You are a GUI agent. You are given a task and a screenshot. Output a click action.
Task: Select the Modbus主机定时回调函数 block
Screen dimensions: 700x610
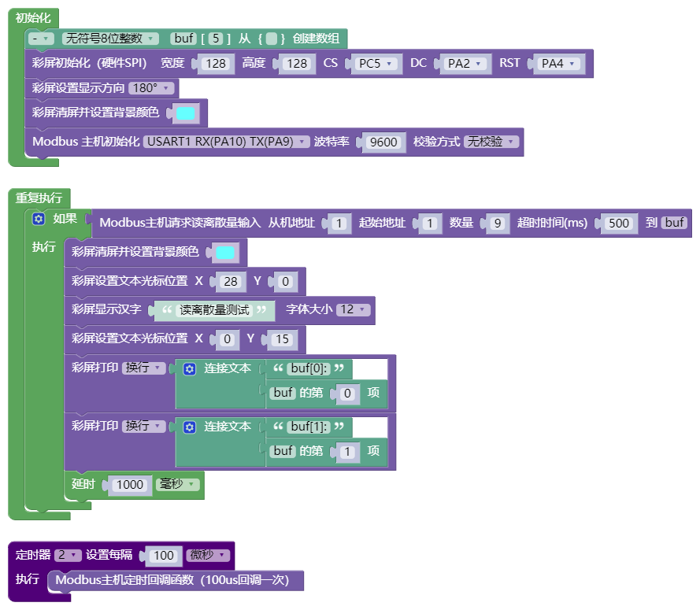176,581
